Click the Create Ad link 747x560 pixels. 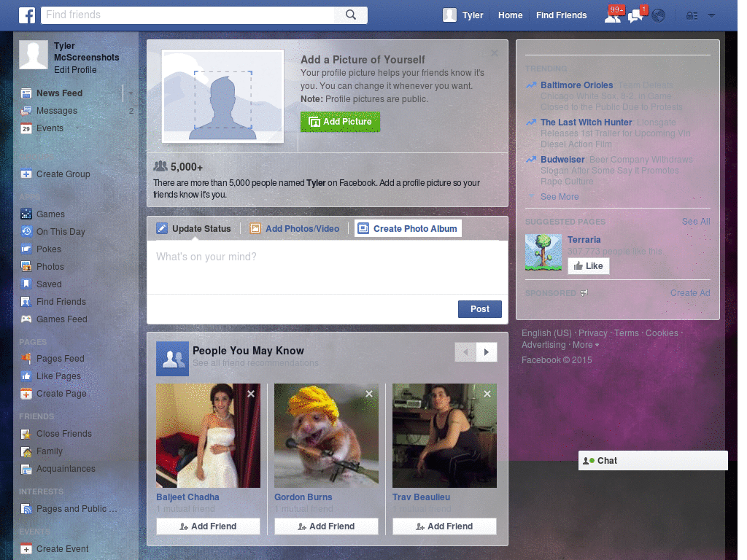tap(690, 293)
